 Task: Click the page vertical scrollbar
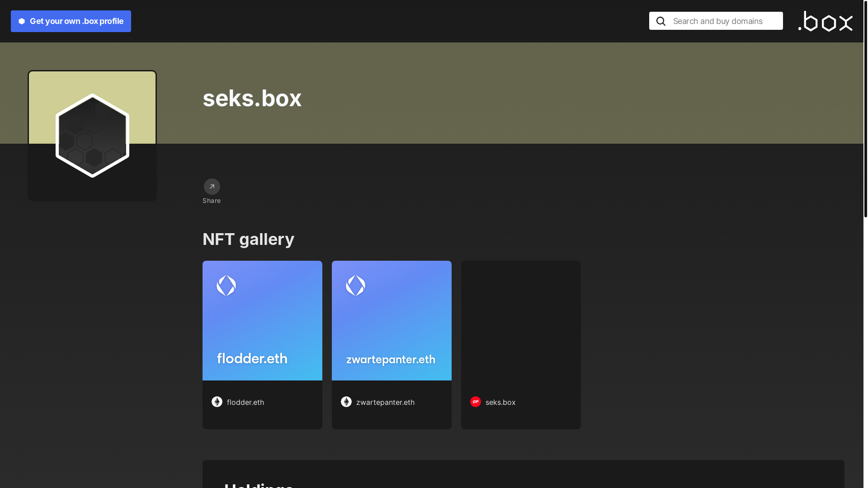[866, 109]
